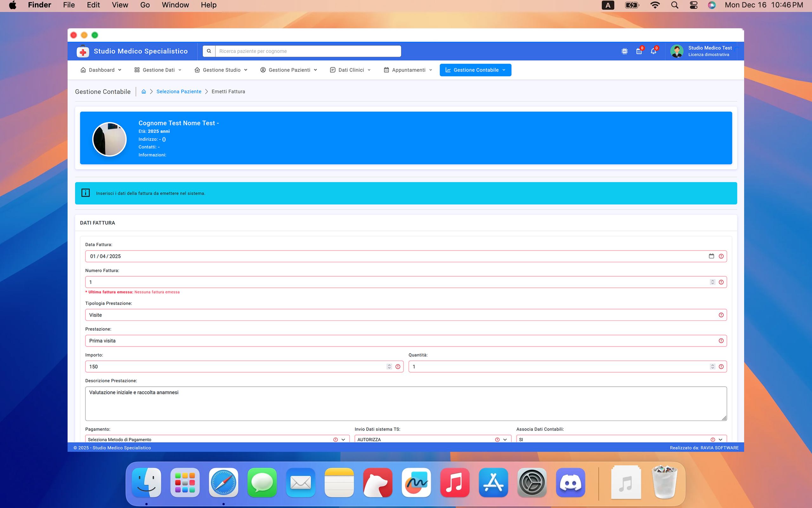The image size is (812, 508).
Task: Click Studio Medico Test account name
Action: pyautogui.click(x=710, y=48)
